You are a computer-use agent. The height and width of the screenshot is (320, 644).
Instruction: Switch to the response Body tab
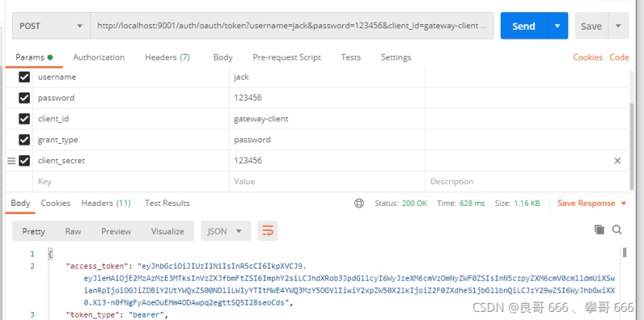pyautogui.click(x=20, y=203)
